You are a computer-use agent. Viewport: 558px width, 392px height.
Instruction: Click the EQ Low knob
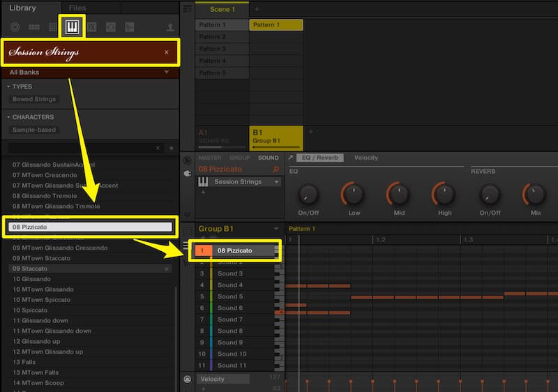click(354, 194)
